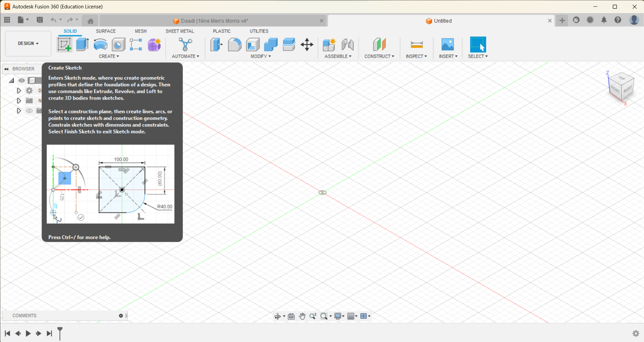Collapse the Browser panel using double arrows
This screenshot has height=342, width=644.
coord(7,69)
